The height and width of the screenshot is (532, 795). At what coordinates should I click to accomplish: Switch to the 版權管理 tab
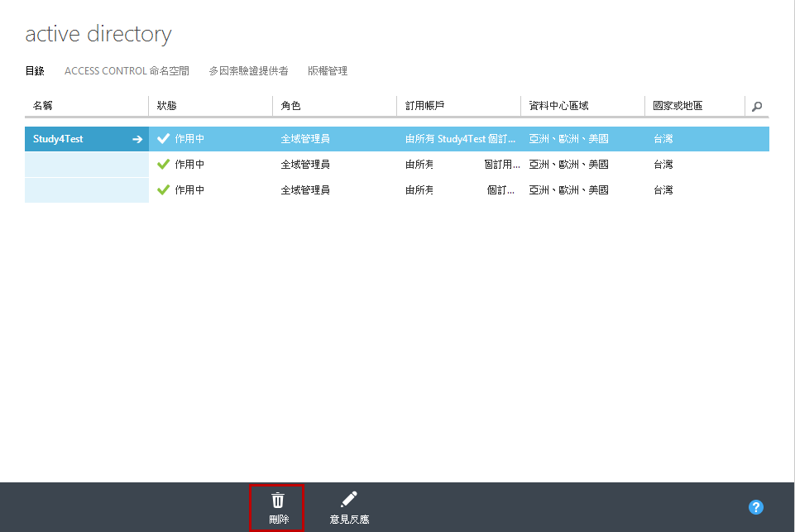(328, 71)
